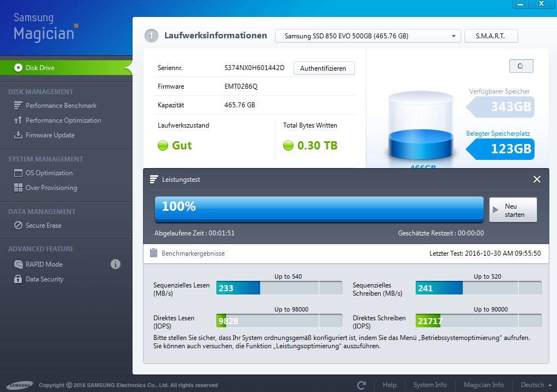Click firmware value EMT02B6Q

(241, 87)
